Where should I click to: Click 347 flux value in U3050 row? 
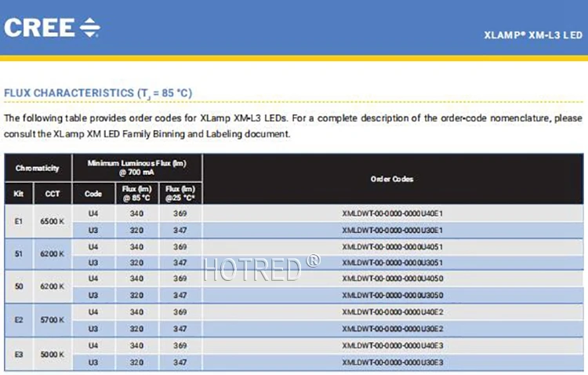click(180, 296)
